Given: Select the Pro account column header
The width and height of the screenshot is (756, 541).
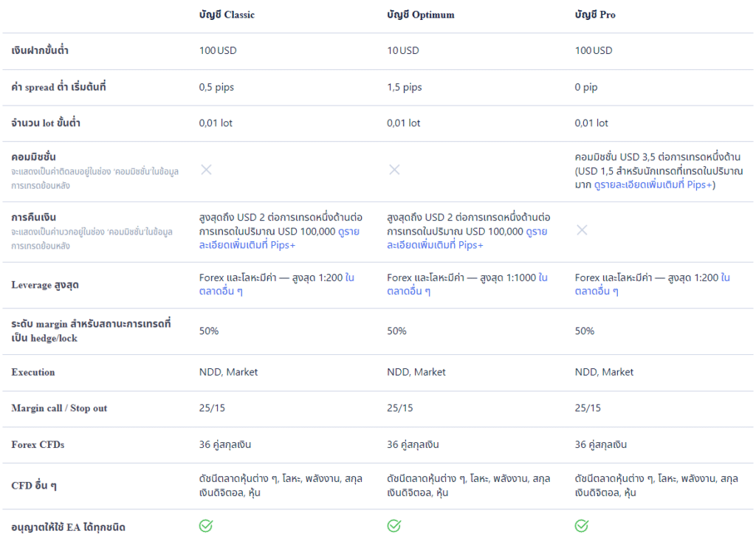Looking at the screenshot, I should click(x=595, y=15).
